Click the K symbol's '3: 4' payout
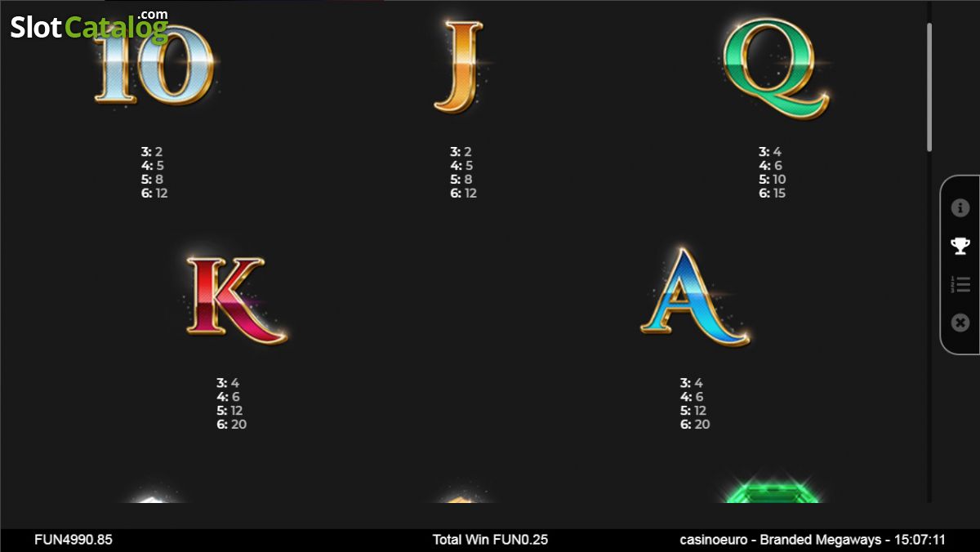 228,383
